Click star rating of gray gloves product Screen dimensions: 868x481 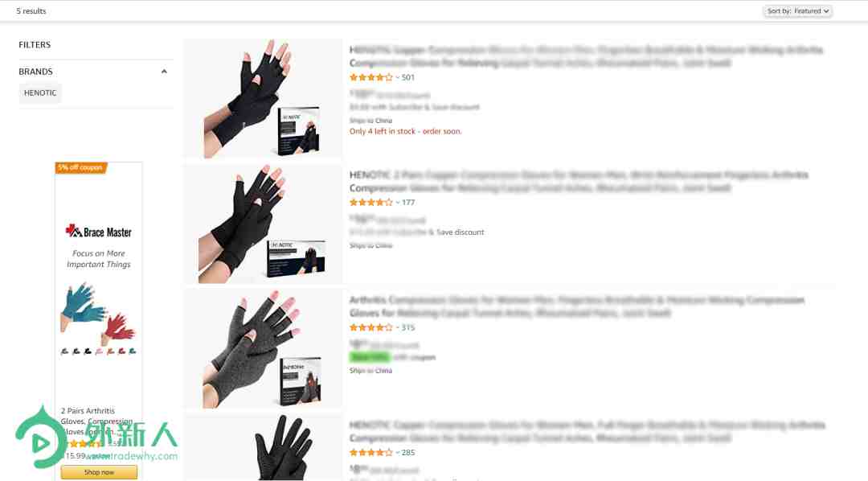tap(371, 328)
